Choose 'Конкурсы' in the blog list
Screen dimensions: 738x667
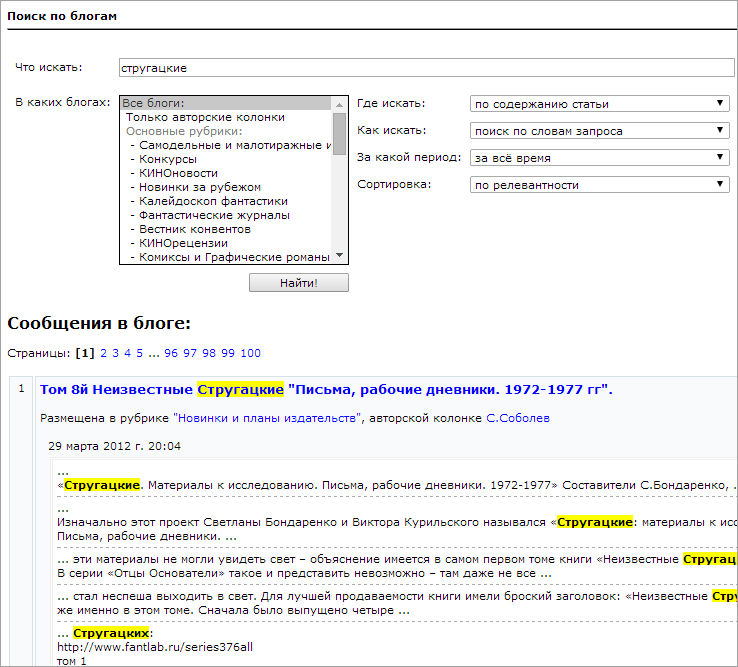pyautogui.click(x=168, y=159)
